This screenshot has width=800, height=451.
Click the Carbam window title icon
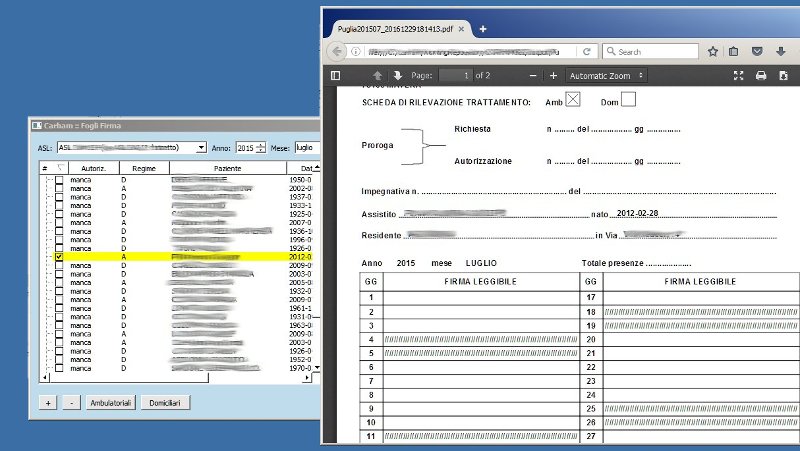37,126
